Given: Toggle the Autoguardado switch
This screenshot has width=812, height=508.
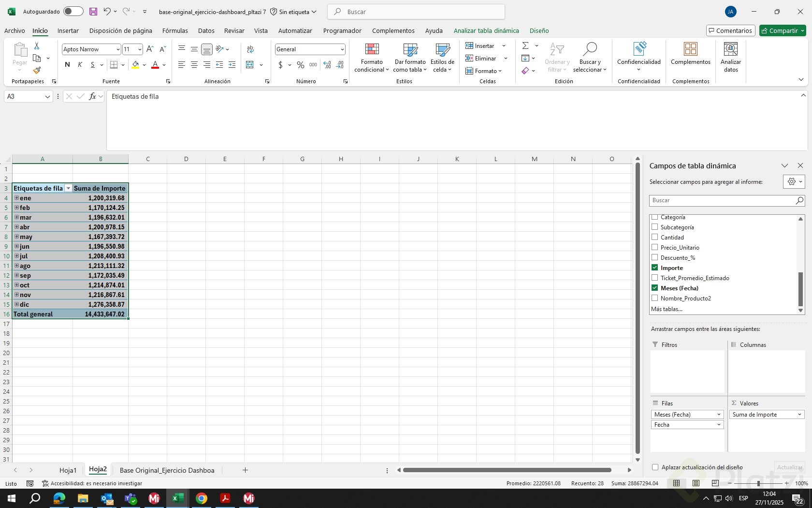Looking at the screenshot, I should [73, 12].
